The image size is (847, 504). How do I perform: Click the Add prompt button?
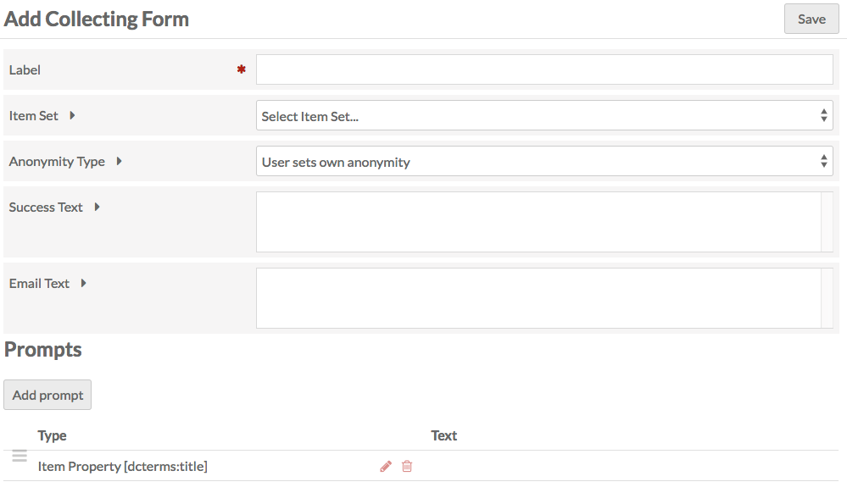(47, 395)
